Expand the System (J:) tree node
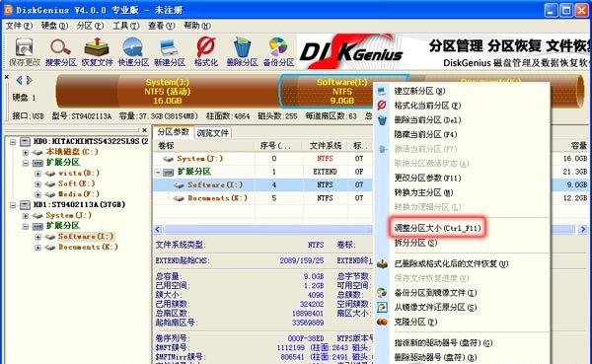This screenshot has width=592, height=364. click(x=26, y=216)
